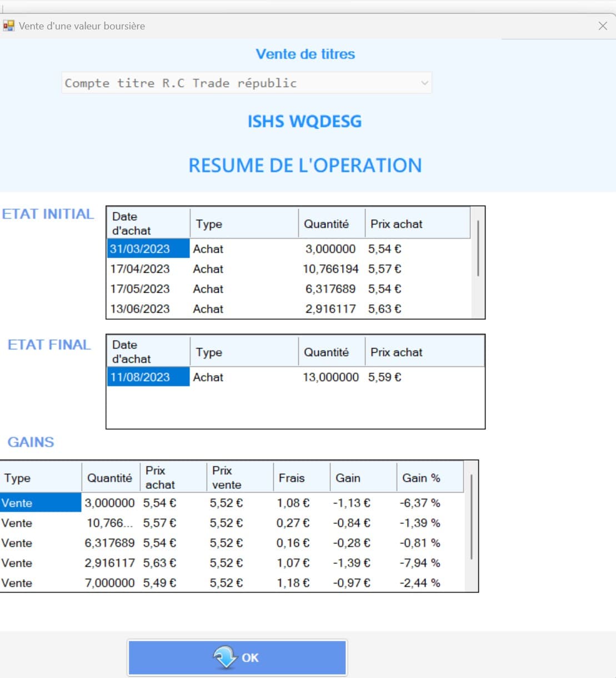Click the Compte titre R.C Trade républic field
The width and height of the screenshot is (616, 678).
(x=247, y=83)
